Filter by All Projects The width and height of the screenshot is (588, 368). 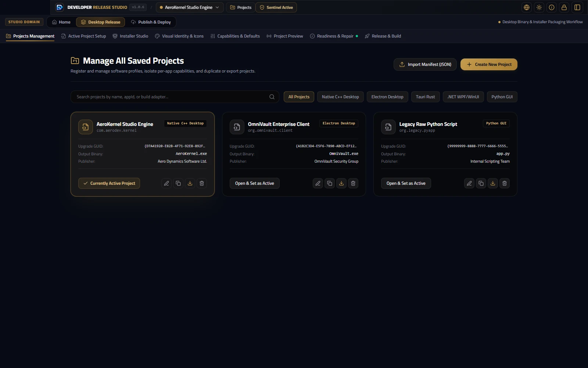pyautogui.click(x=299, y=97)
